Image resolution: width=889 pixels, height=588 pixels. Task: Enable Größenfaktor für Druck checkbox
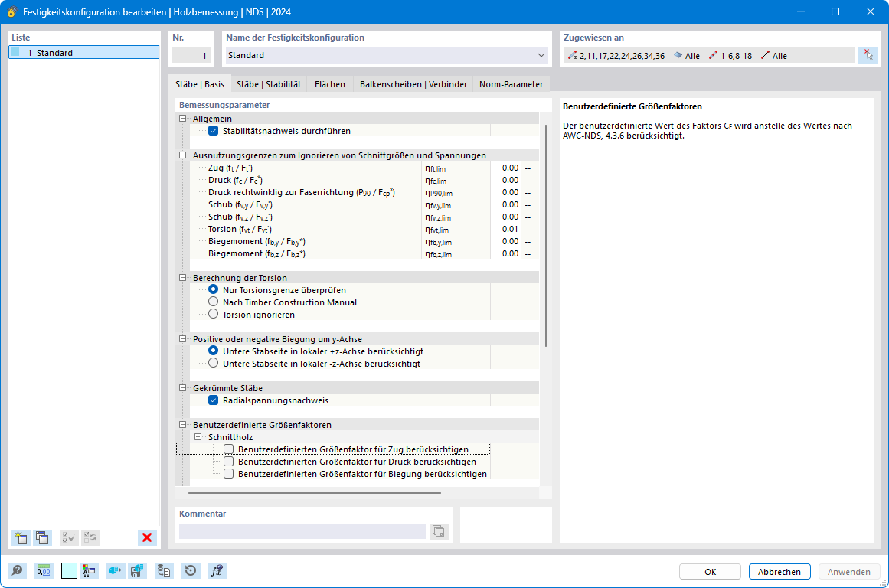click(228, 462)
